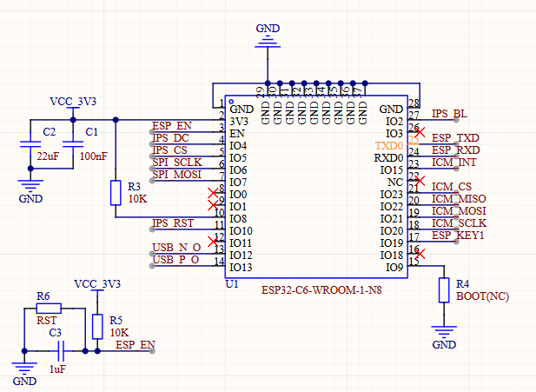Select the ESP_EN net label at pin 3
Screen dimensions: 536x392
coord(172,126)
